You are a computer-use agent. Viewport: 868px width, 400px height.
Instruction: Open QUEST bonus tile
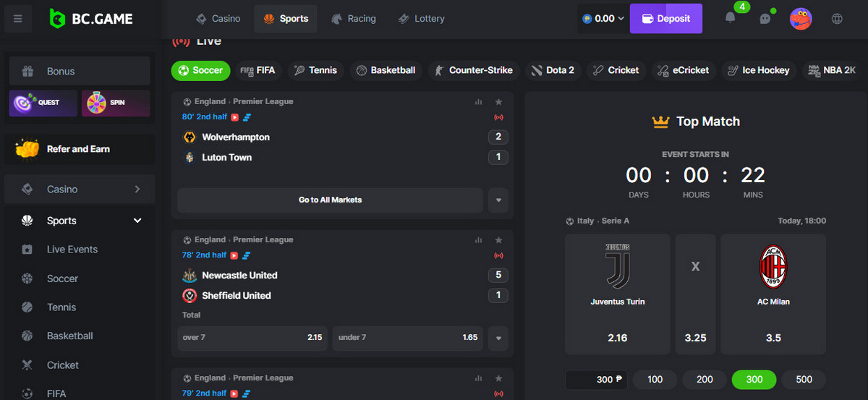tap(43, 103)
